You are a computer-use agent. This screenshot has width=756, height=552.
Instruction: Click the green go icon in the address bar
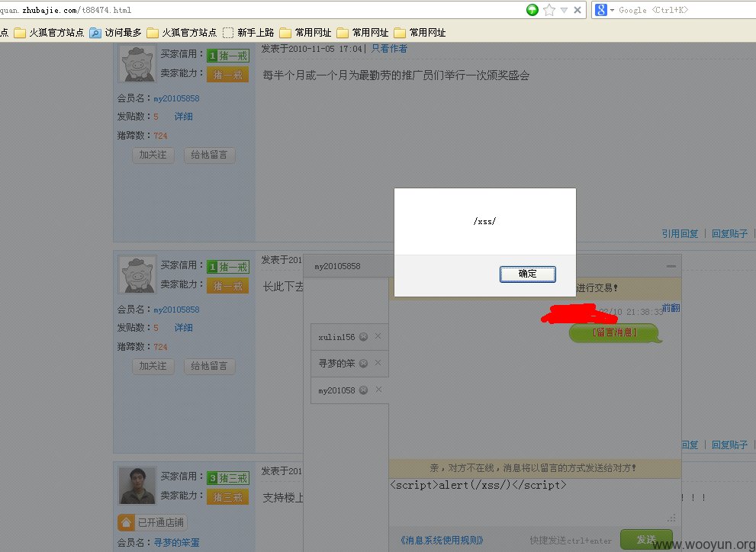tap(532, 10)
